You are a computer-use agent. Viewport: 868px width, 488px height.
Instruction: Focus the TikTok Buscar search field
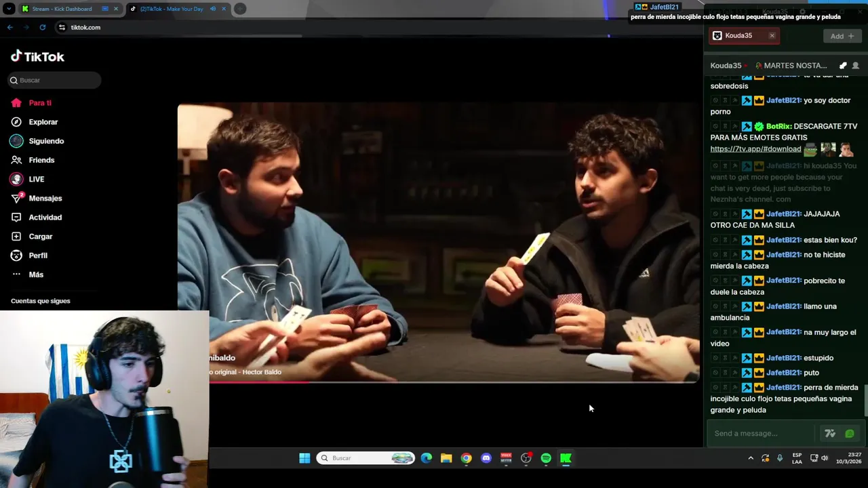tap(54, 80)
